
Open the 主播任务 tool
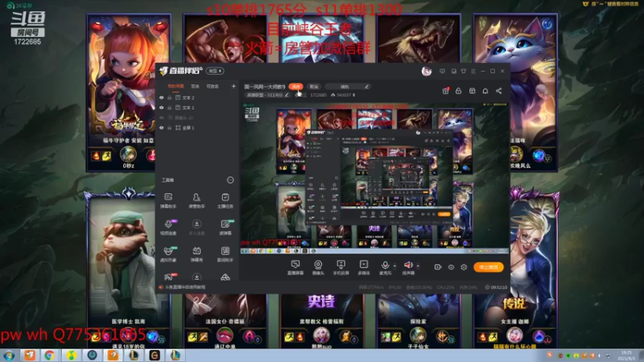[225, 200]
